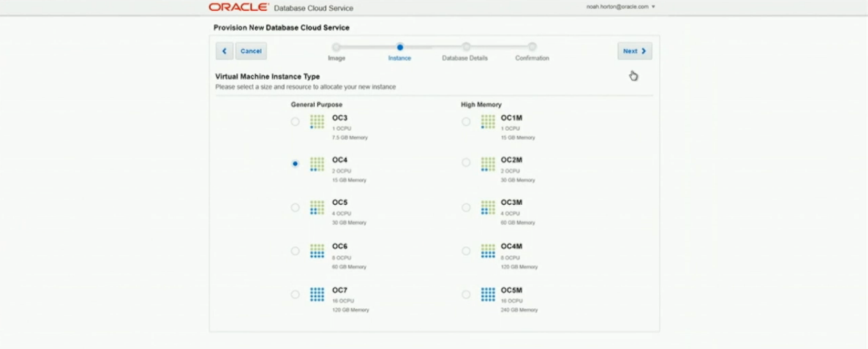Click the Cancel button
This screenshot has height=349, width=868.
pos(251,51)
